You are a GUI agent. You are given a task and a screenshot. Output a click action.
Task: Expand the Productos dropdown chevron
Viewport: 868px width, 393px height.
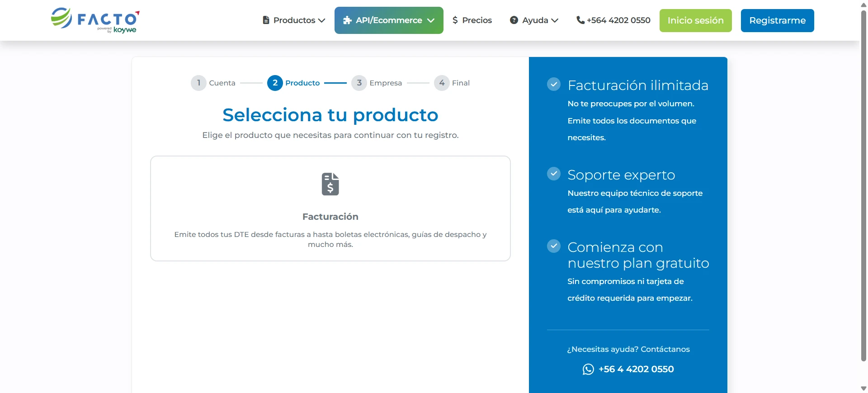click(322, 20)
